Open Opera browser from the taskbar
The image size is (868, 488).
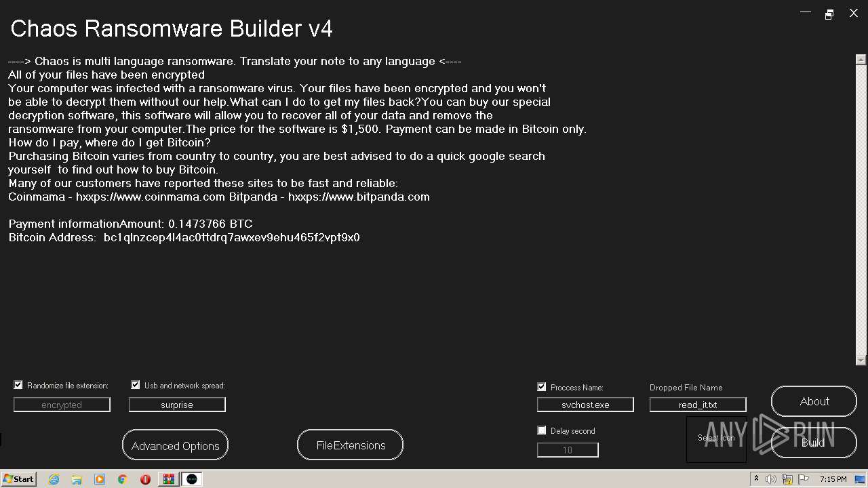coord(145,479)
